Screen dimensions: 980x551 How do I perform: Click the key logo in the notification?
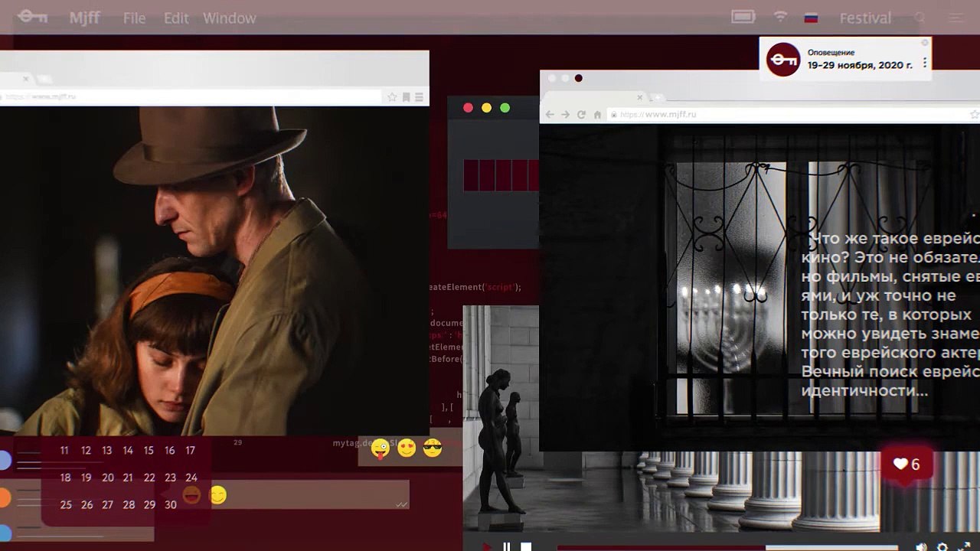pyautogui.click(x=783, y=60)
